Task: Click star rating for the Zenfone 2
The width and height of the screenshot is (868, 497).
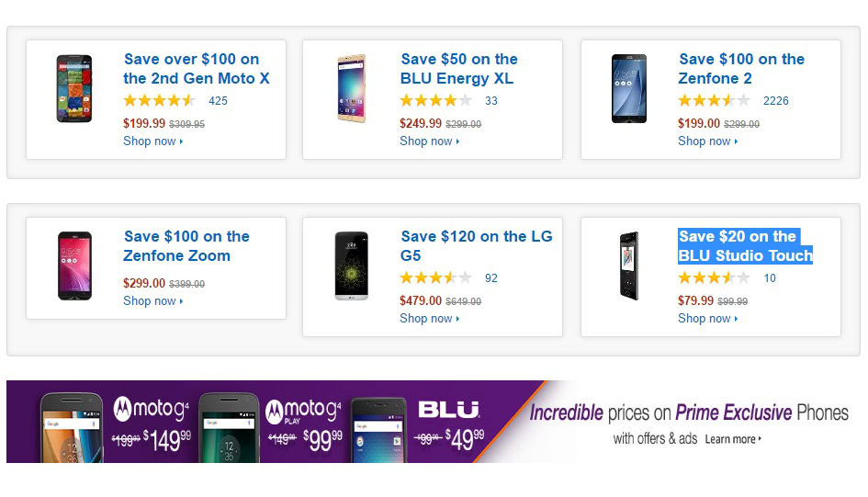Action: (x=714, y=101)
